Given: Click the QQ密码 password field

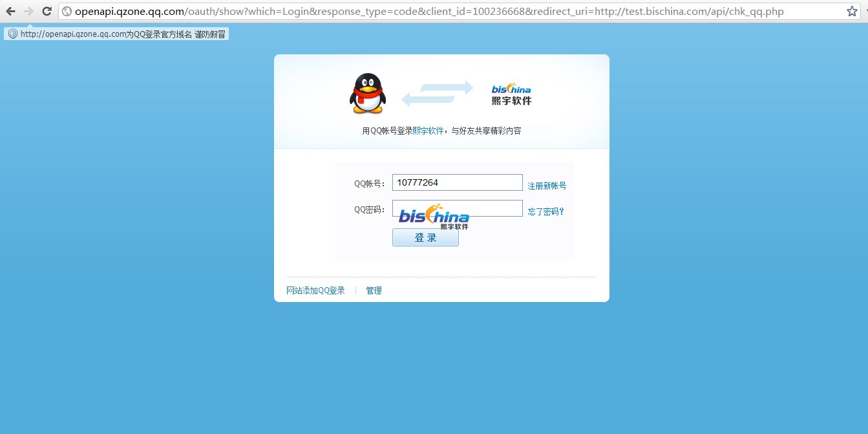Looking at the screenshot, I should [x=458, y=208].
